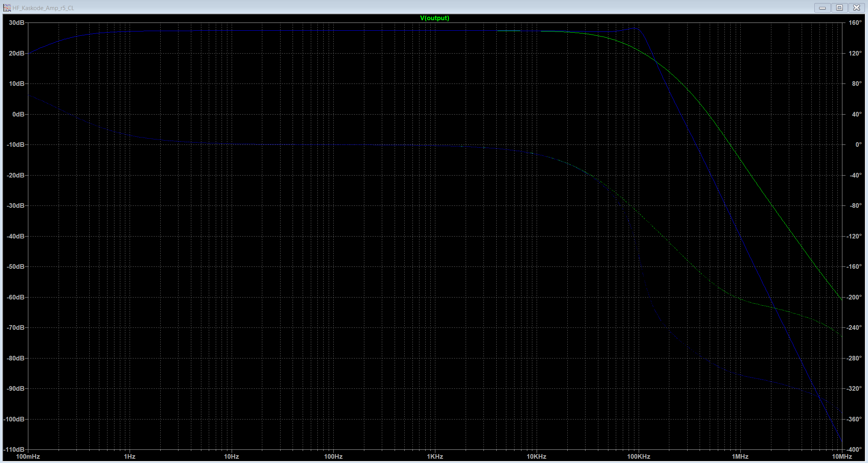Click the -80° phase axis label

pyautogui.click(x=855, y=205)
